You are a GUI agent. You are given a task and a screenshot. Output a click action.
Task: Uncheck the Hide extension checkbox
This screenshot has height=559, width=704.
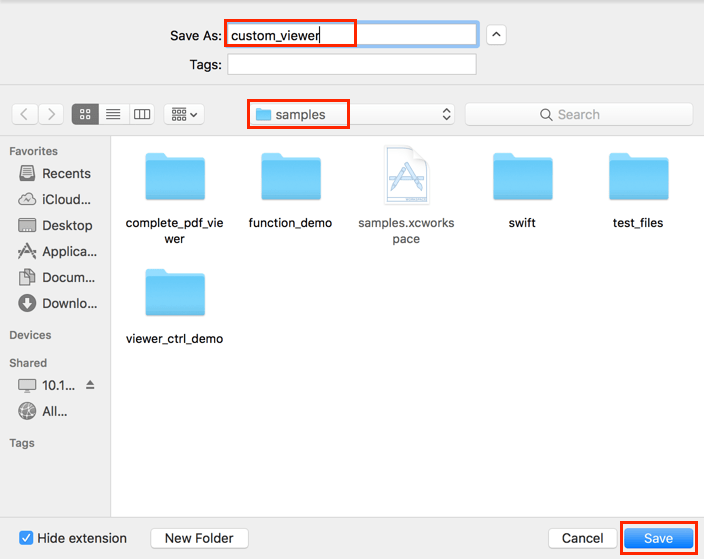[x=26, y=538]
